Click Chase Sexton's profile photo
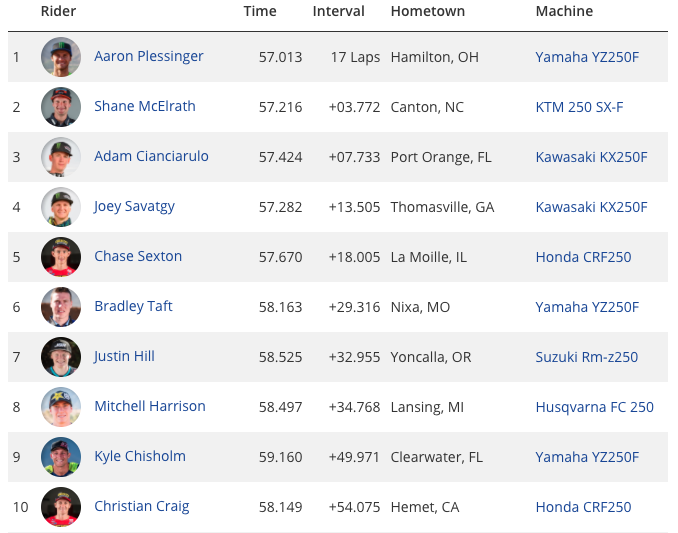678x533 pixels. tap(61, 257)
